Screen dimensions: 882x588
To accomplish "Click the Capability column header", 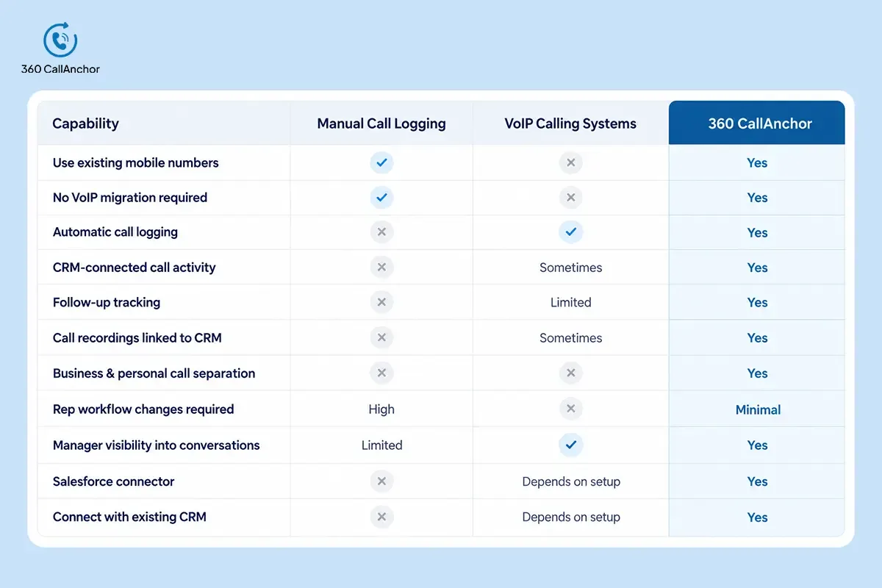I will (85, 123).
